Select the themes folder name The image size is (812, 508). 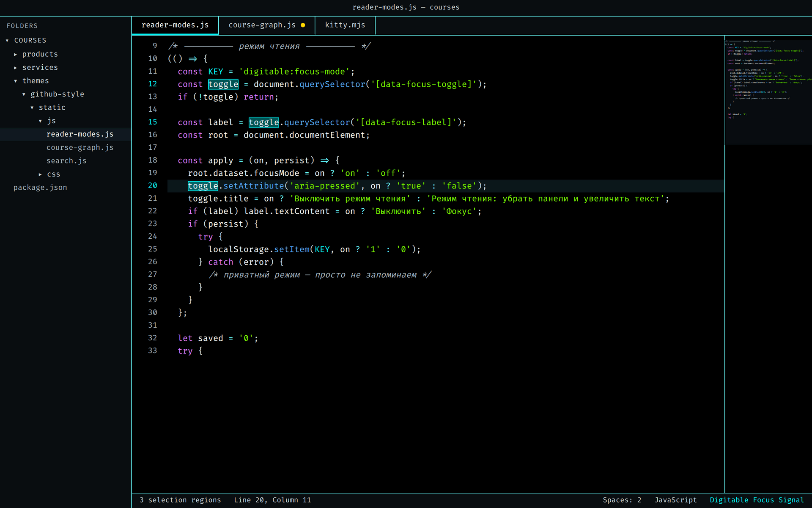36,81
